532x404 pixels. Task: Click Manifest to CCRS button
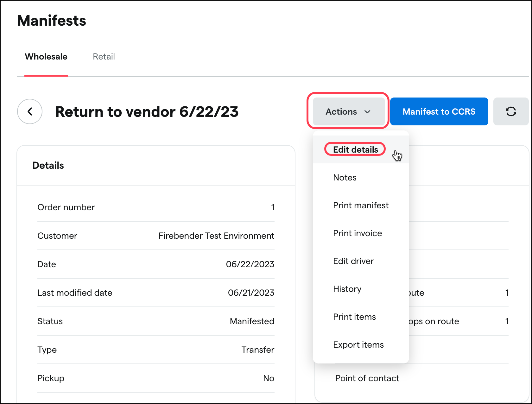click(x=439, y=111)
